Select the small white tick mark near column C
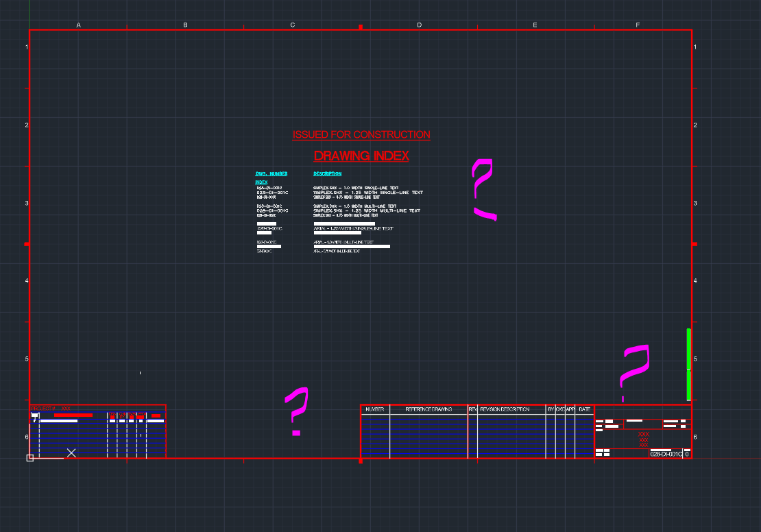761x532 pixels. click(141, 372)
